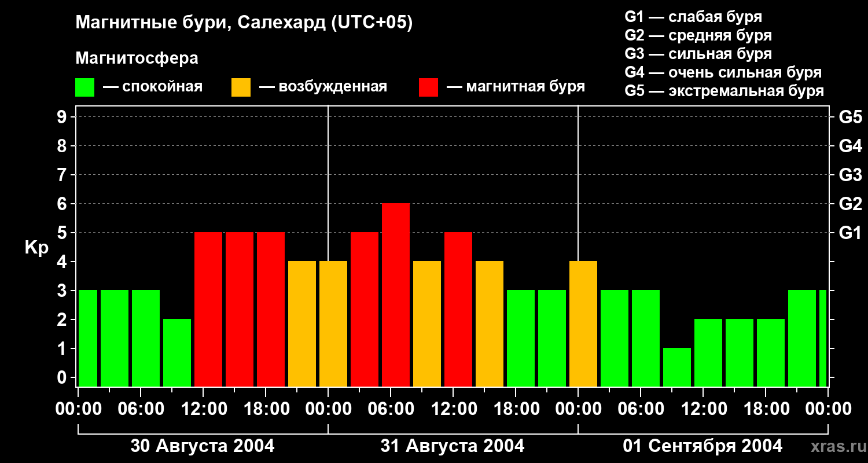868x463 pixels.
Task: Click the '12:00' time label under 30 Августа
Action: point(203,409)
